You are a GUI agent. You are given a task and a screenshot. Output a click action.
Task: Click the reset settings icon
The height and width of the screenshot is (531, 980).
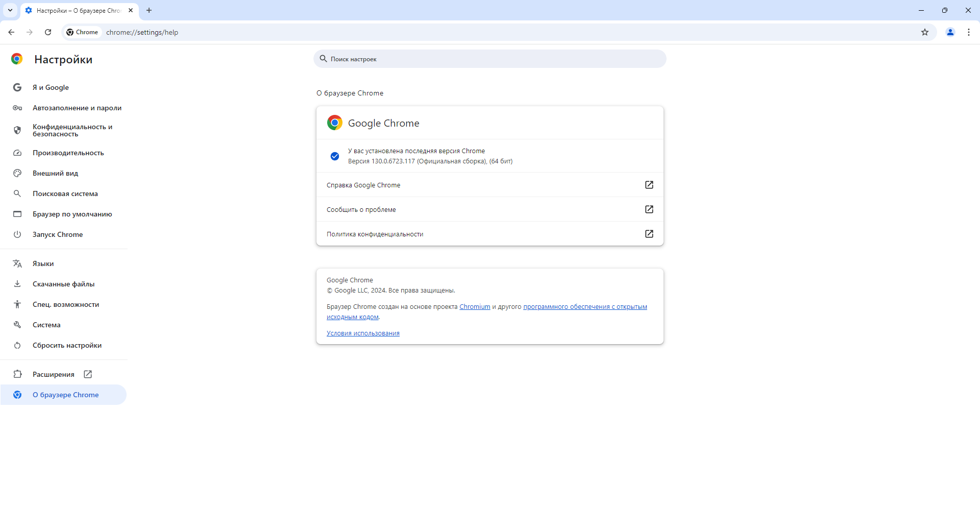point(17,345)
